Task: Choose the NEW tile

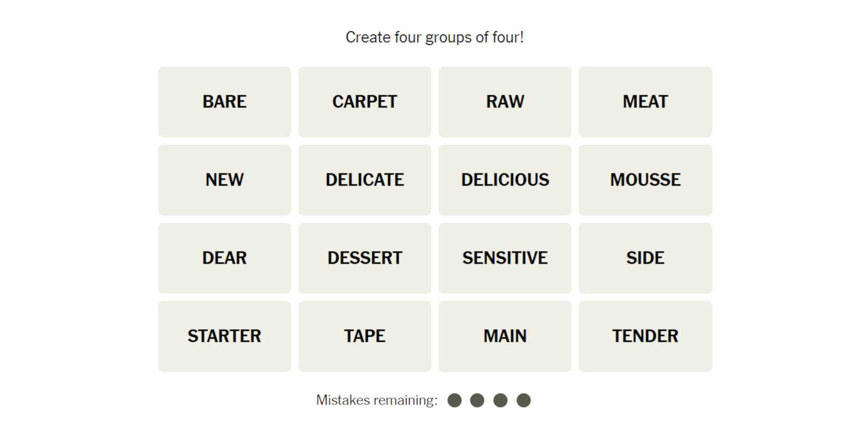Action: point(225,180)
